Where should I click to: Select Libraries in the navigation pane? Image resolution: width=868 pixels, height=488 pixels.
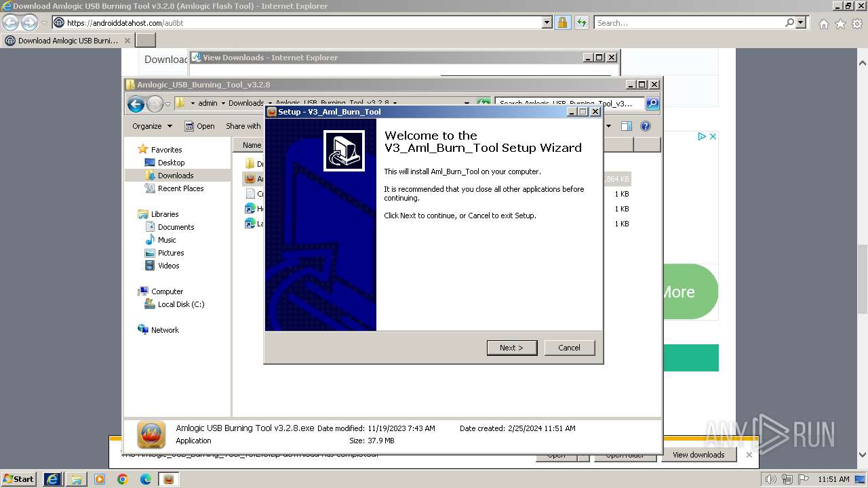coord(165,214)
